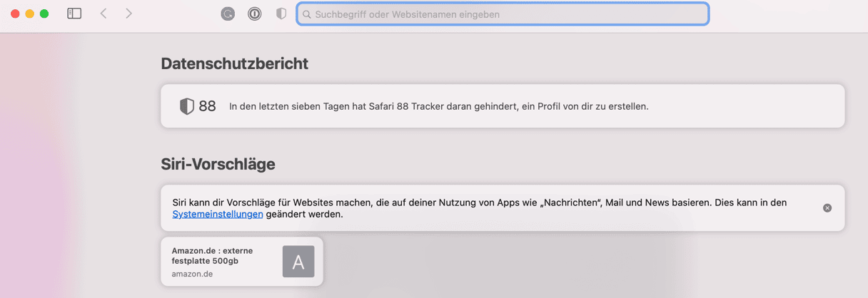Minimize the window with yellow button
The height and width of the screenshot is (298, 868).
pos(29,14)
